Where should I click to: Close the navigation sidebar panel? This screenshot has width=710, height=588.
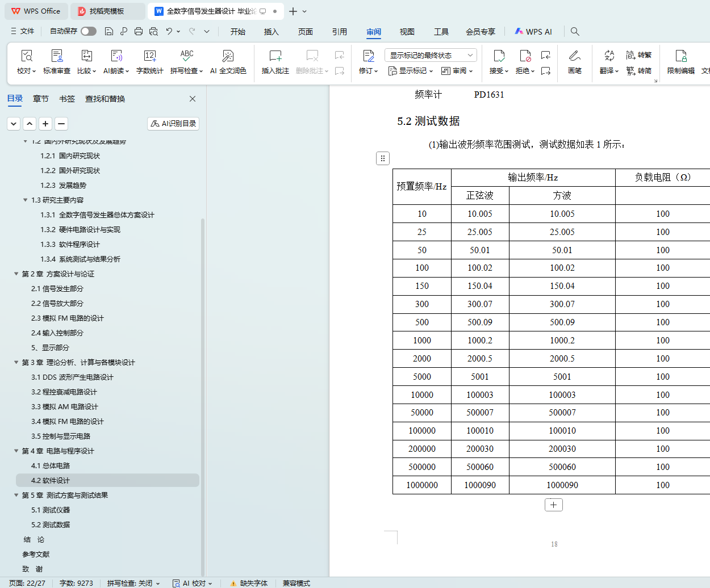click(193, 99)
